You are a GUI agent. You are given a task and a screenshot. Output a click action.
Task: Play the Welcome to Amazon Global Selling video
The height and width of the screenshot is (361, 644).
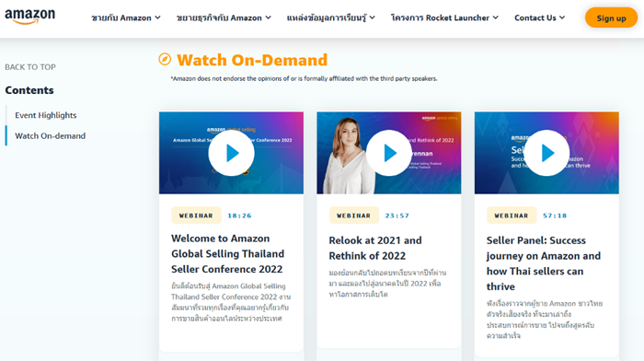[231, 153]
